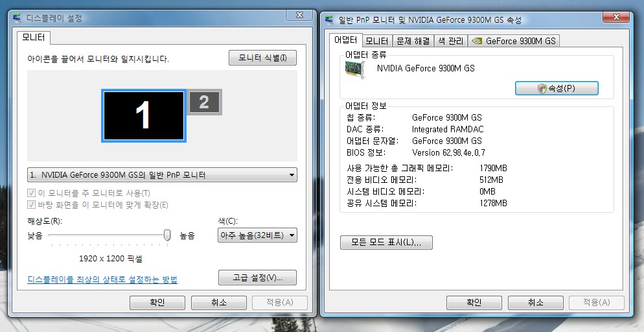Select the 모니터 tab in 디스플레이 설정 window
Screen dimensions: 644x332
click(34, 38)
